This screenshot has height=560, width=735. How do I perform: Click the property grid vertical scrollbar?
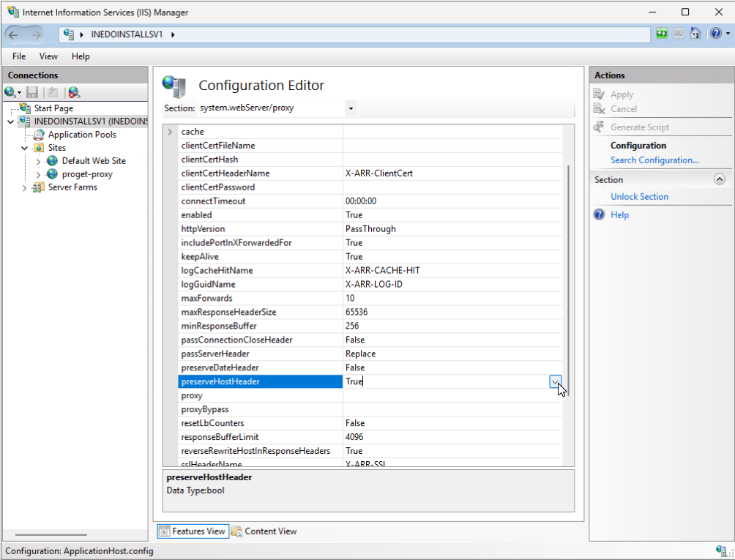tap(569, 280)
